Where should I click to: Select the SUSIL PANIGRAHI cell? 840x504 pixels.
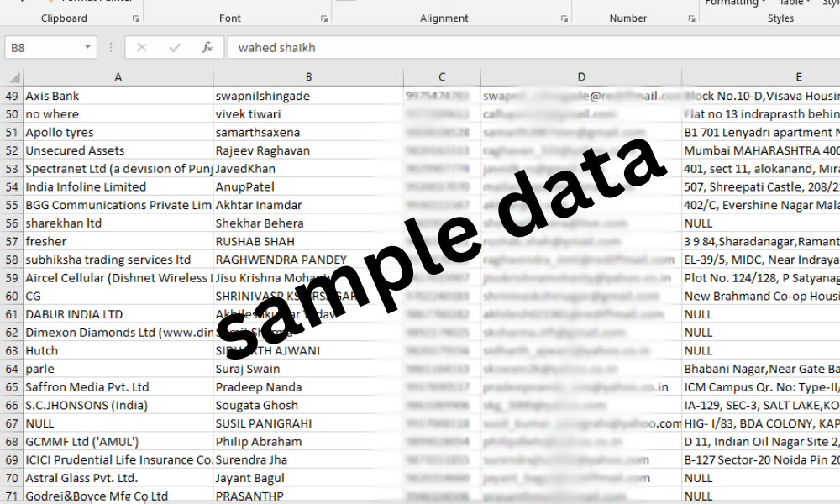point(308,423)
